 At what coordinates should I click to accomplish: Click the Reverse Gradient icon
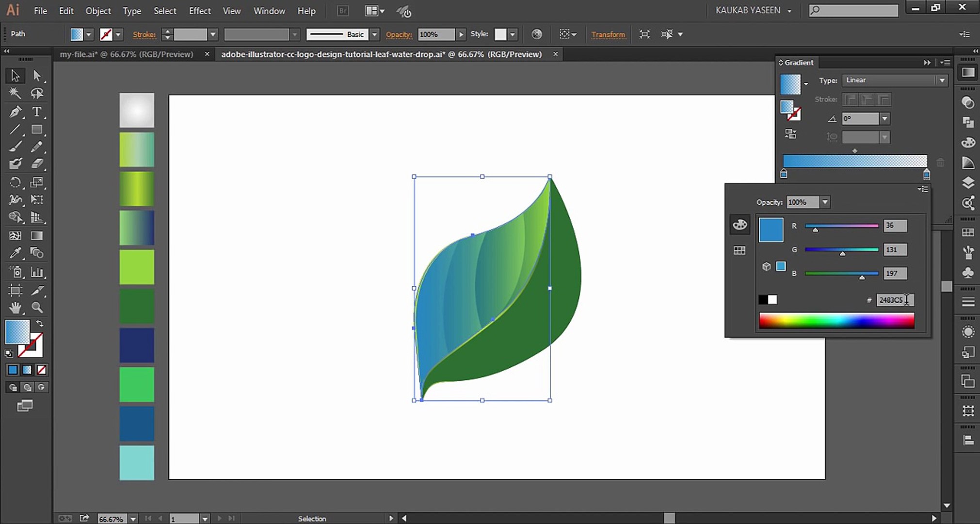click(791, 134)
